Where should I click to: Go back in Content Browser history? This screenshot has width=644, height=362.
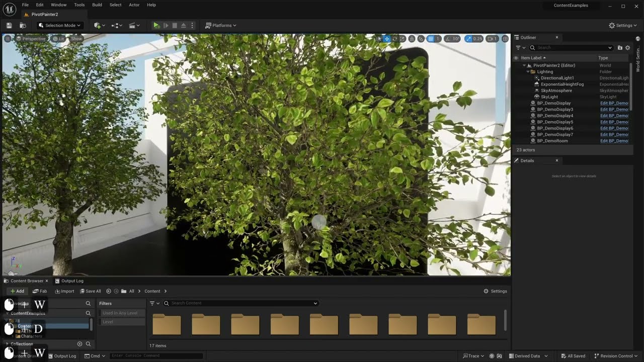tap(109, 291)
